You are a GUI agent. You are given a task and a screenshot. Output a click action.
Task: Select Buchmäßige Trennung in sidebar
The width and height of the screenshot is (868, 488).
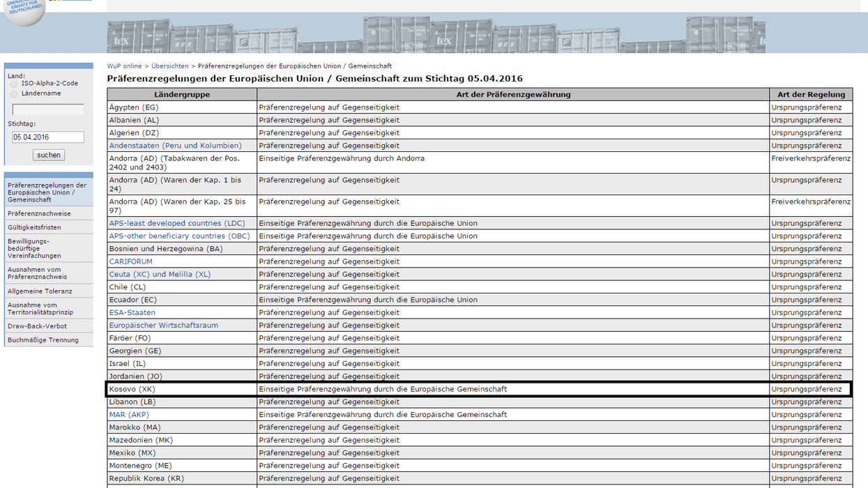pos(43,340)
